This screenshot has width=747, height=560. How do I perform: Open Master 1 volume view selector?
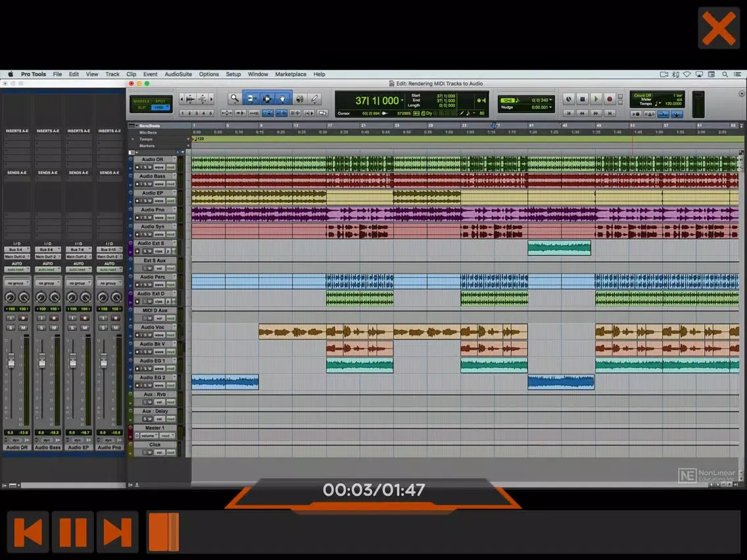pos(148,436)
